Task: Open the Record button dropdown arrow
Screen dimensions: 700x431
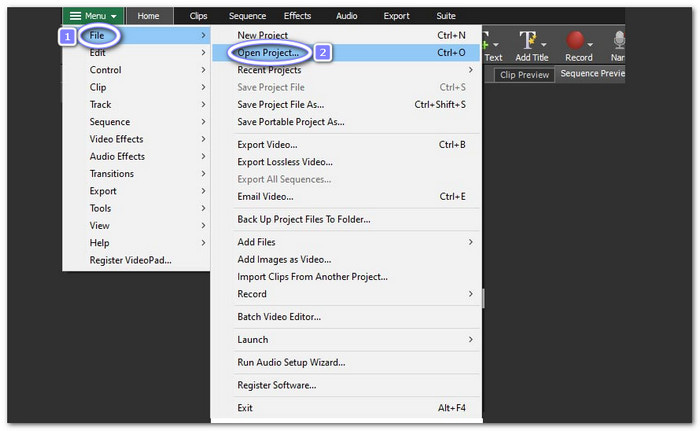Action: pos(590,45)
